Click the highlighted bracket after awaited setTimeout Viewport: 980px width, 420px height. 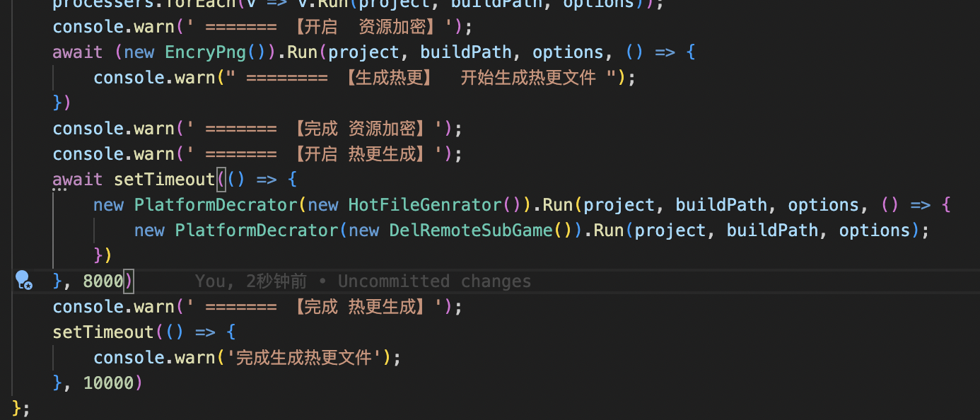(221, 180)
